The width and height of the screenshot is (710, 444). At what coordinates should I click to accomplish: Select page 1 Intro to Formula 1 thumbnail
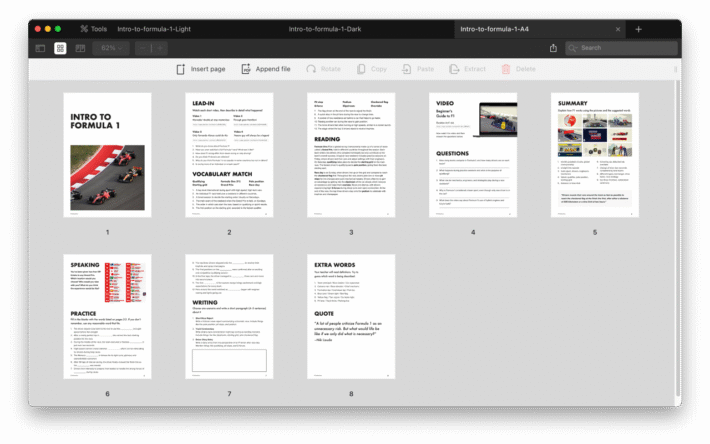click(107, 155)
